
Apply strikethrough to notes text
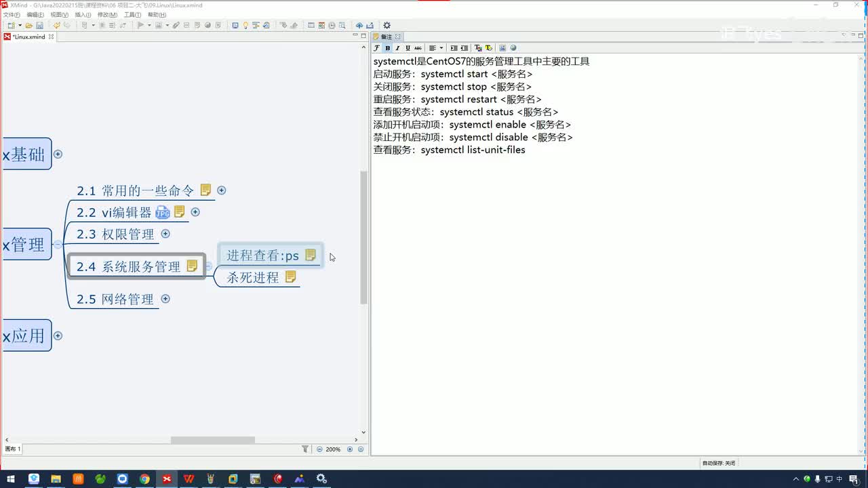pyautogui.click(x=418, y=48)
